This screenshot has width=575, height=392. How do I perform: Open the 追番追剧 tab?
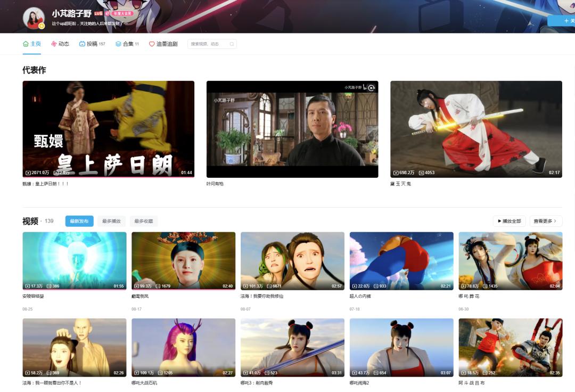(163, 44)
